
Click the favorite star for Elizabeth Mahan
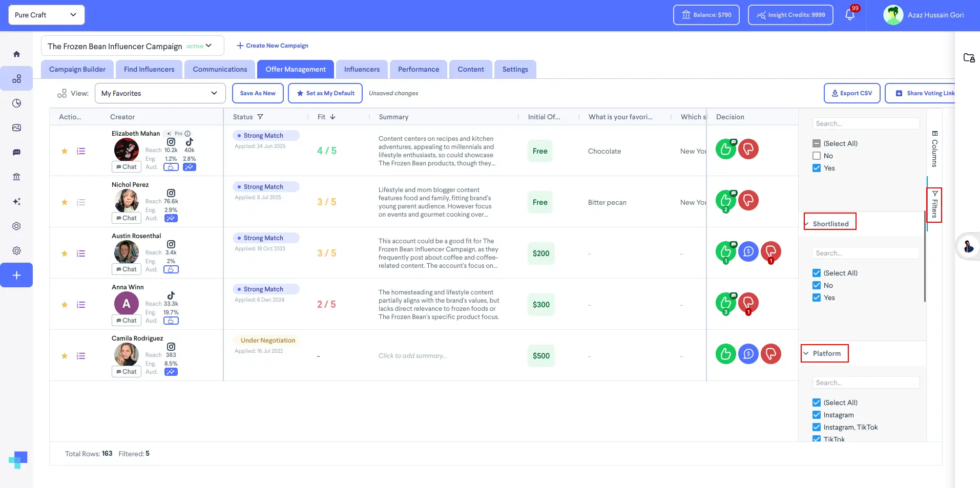(65, 151)
